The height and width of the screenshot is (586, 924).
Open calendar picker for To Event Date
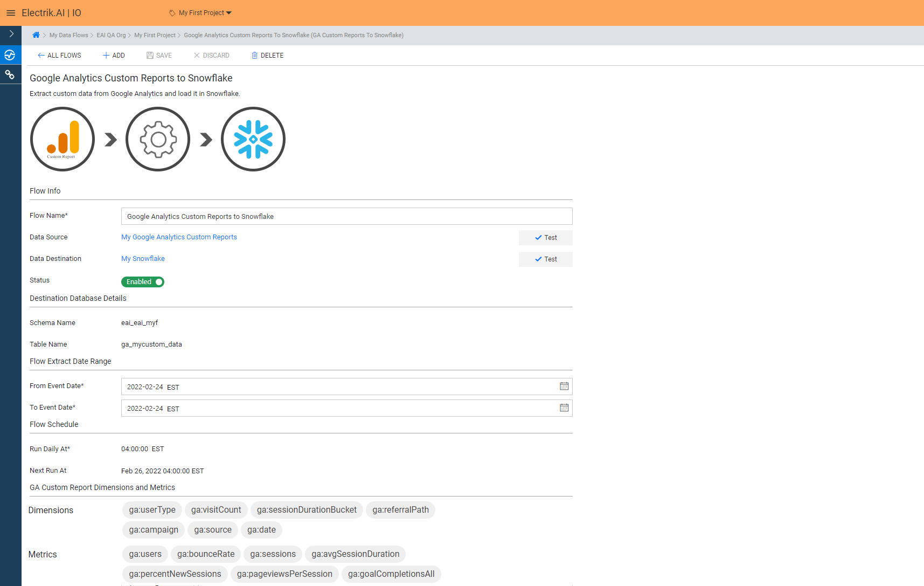click(564, 408)
